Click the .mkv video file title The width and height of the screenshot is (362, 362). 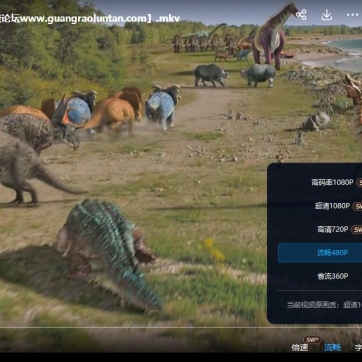(90, 19)
